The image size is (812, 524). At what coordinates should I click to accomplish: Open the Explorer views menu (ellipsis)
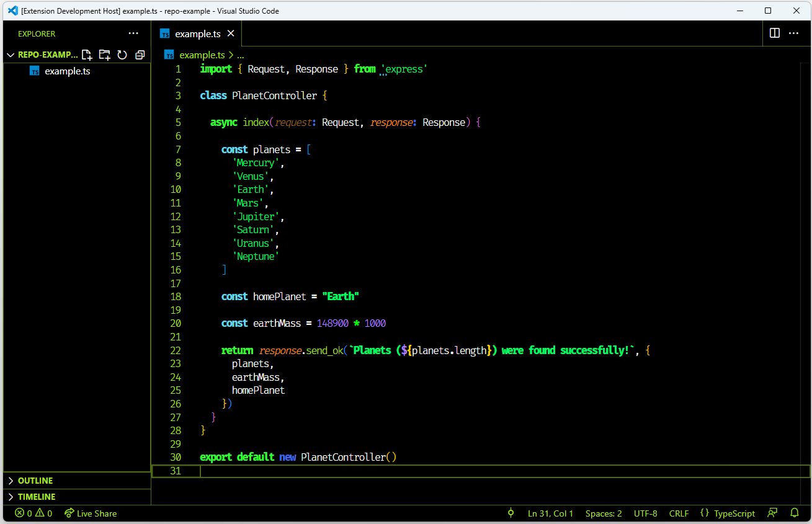point(133,33)
